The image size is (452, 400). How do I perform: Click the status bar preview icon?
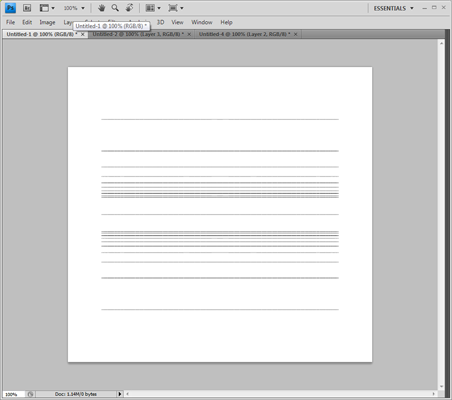click(30, 394)
